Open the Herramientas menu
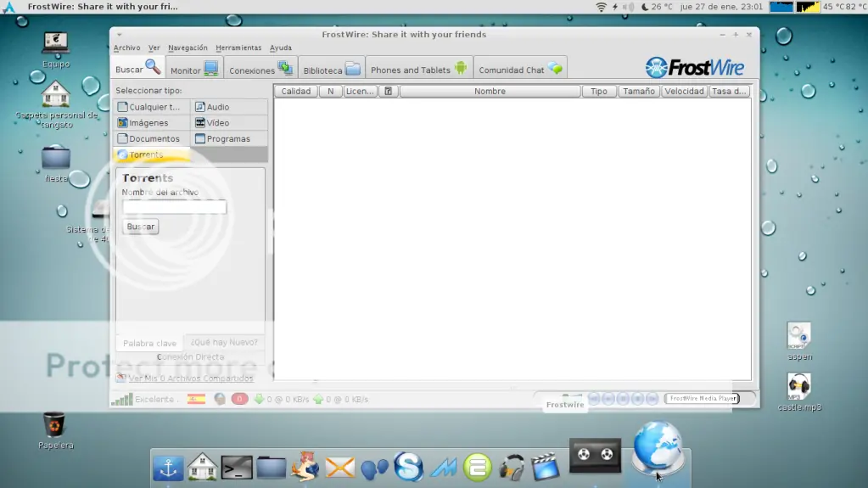This screenshot has height=488, width=868. (238, 48)
